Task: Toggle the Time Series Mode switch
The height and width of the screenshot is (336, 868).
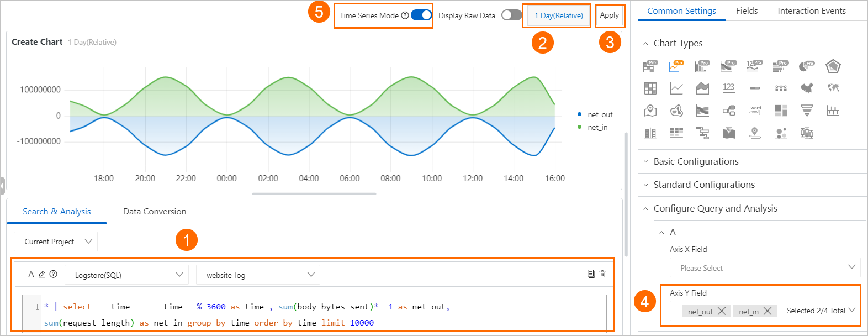Action: coord(421,15)
